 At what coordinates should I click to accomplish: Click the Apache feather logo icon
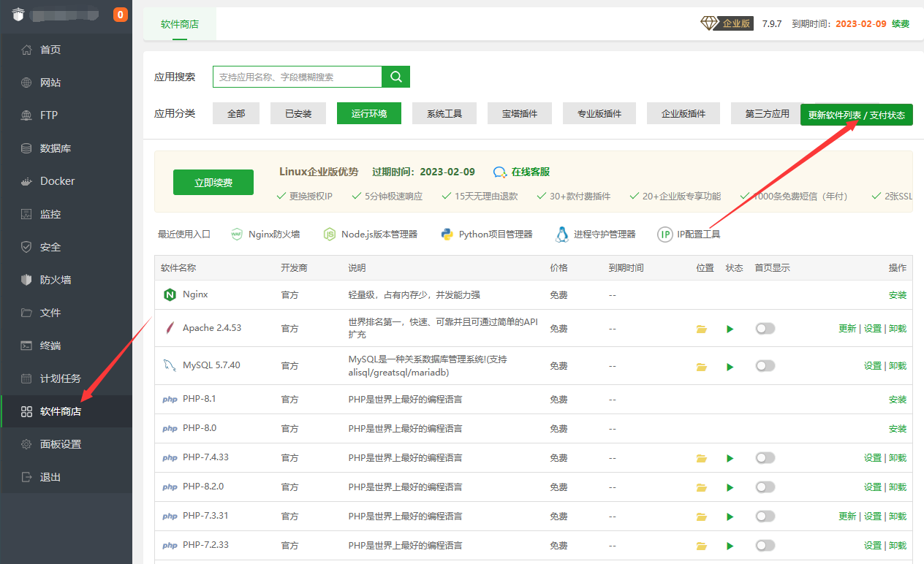pyautogui.click(x=170, y=328)
